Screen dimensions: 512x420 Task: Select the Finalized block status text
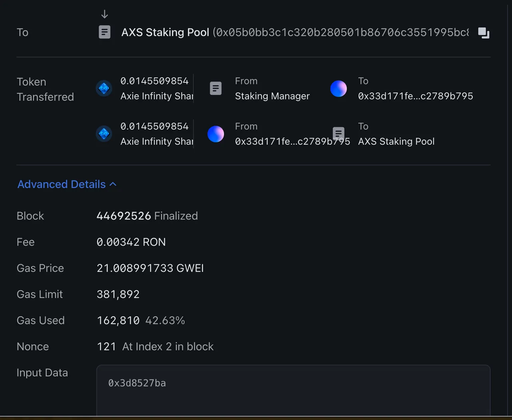tap(176, 216)
